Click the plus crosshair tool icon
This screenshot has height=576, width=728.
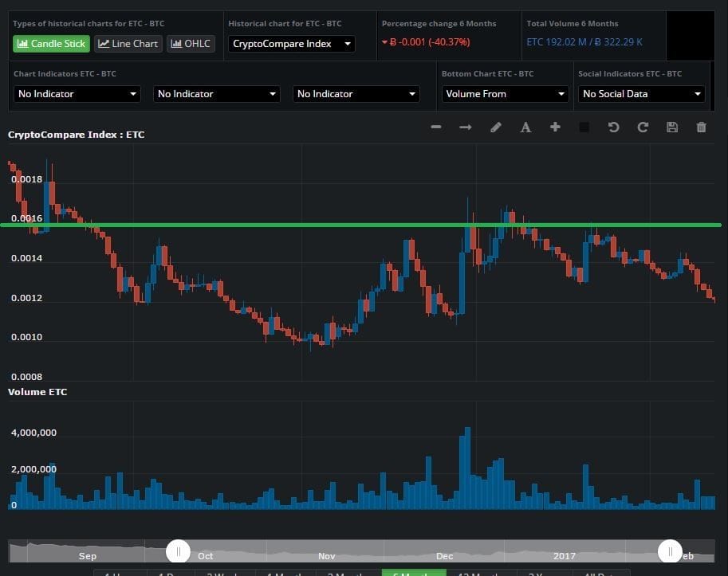(x=555, y=127)
